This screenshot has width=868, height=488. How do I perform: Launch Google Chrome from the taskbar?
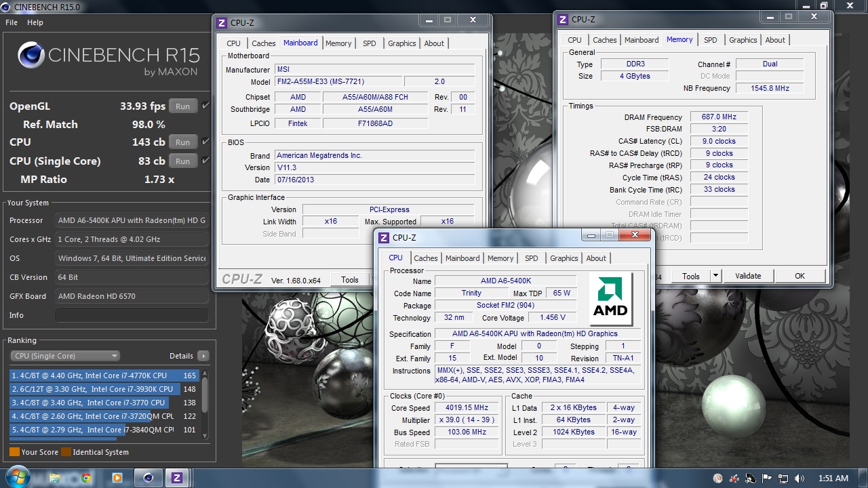tap(86, 478)
